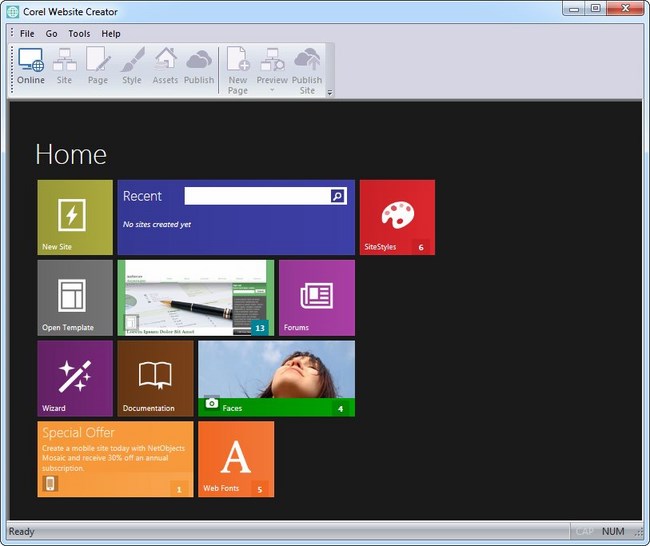The width and height of the screenshot is (650, 546).
Task: Click the New Page toolbar icon
Action: (238, 71)
